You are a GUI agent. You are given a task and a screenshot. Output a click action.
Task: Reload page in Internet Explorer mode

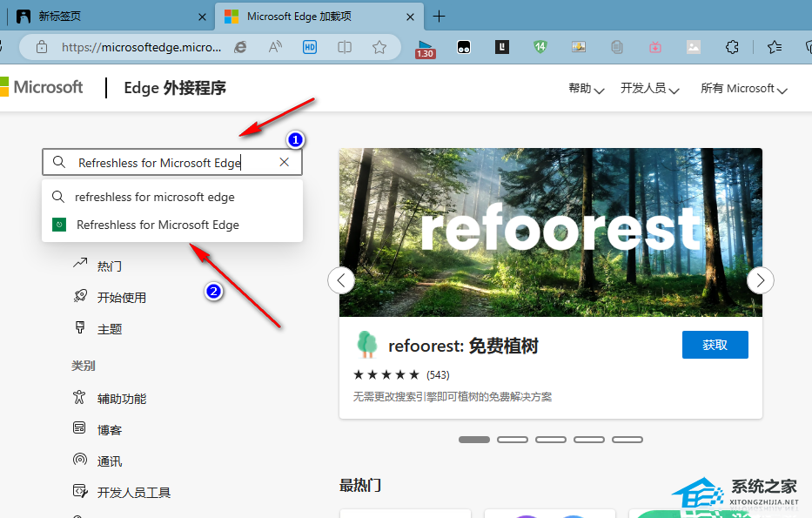tap(240, 47)
